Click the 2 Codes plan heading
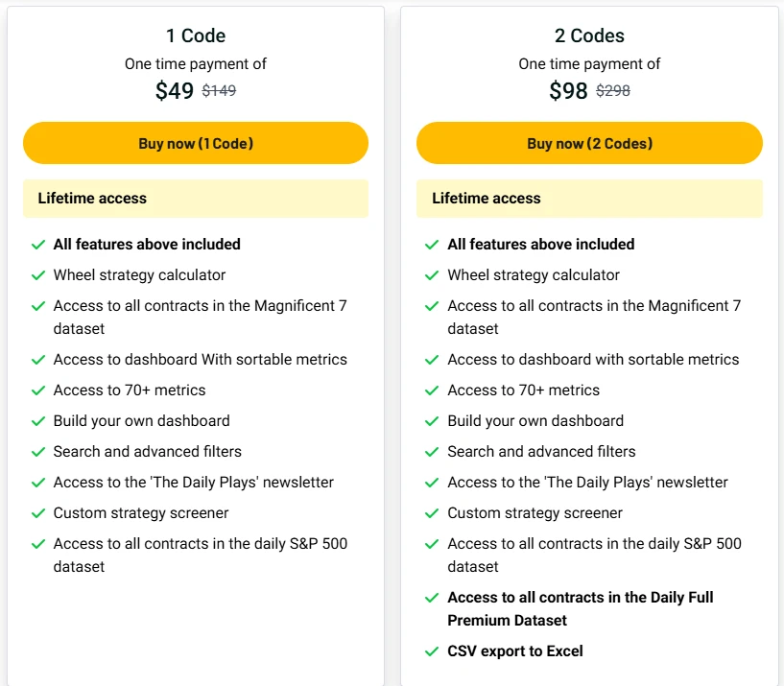 click(x=589, y=35)
